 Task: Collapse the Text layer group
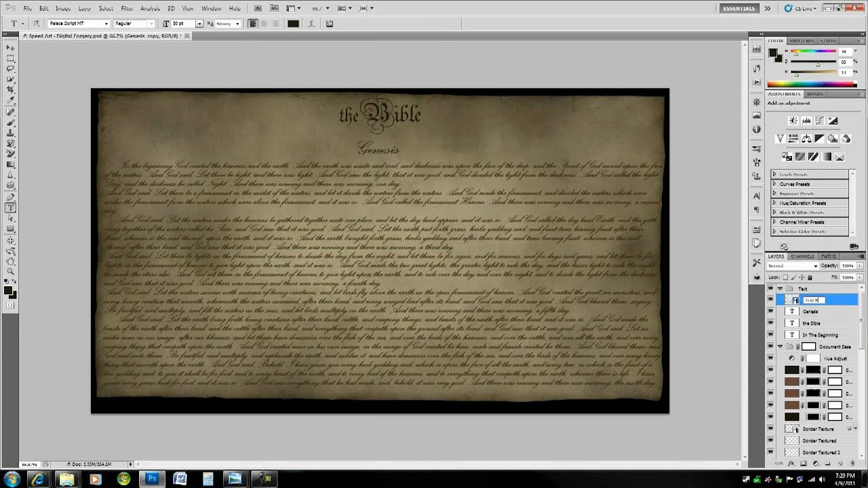coord(780,289)
